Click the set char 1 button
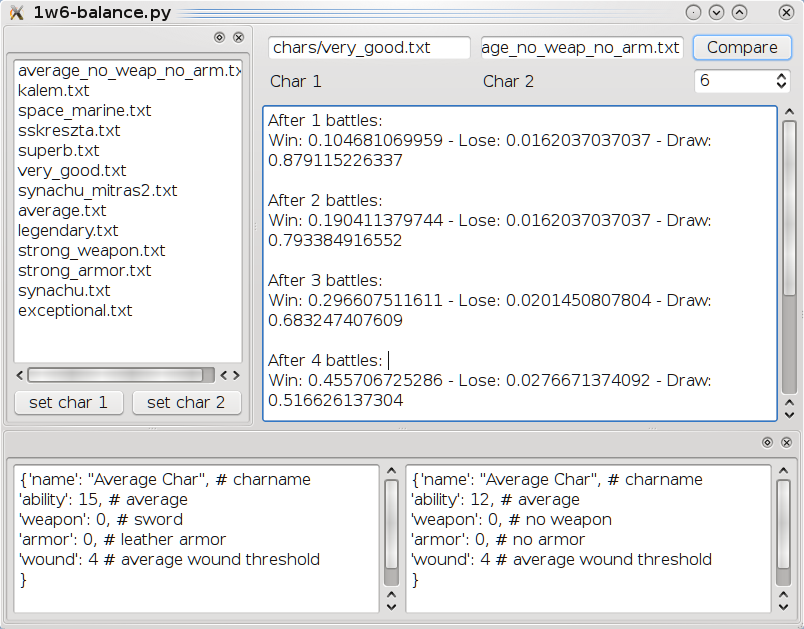 pos(68,402)
